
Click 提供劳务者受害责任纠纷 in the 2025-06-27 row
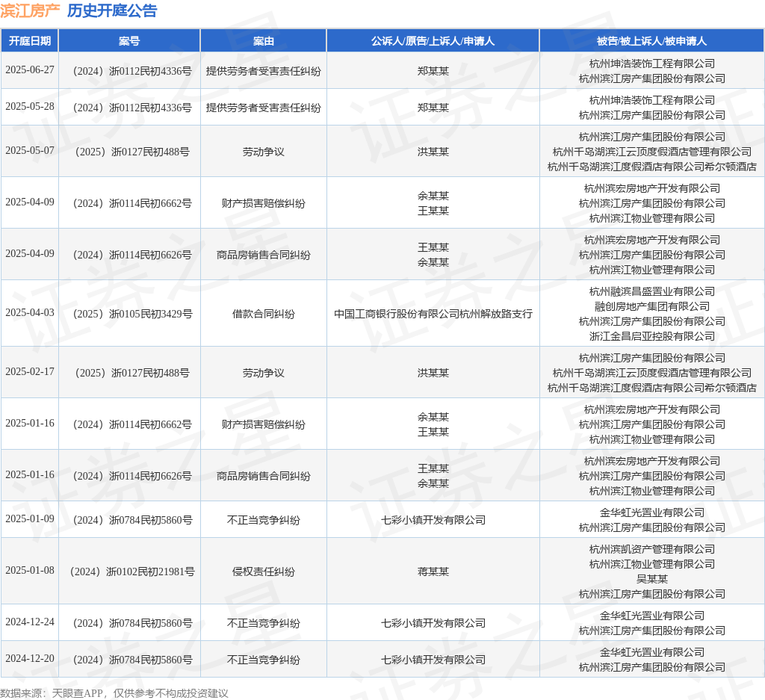tap(264, 71)
